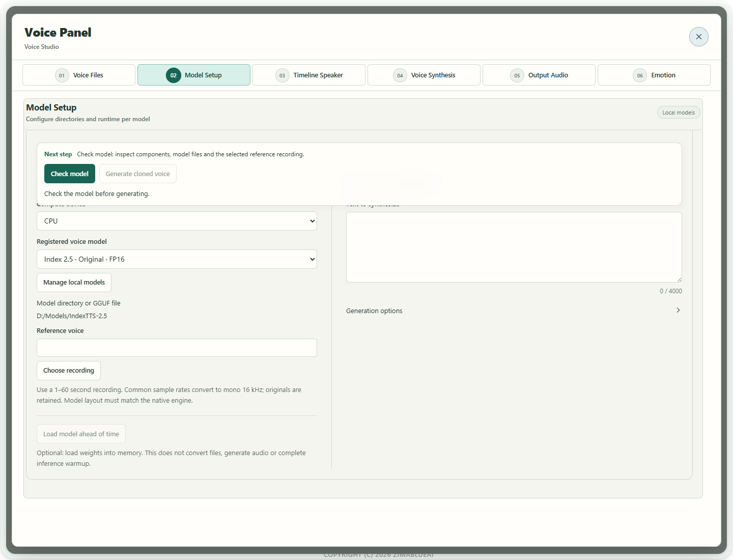The height and width of the screenshot is (560, 733).
Task: Click the resize grip of the synthesis textarea
Action: click(679, 279)
